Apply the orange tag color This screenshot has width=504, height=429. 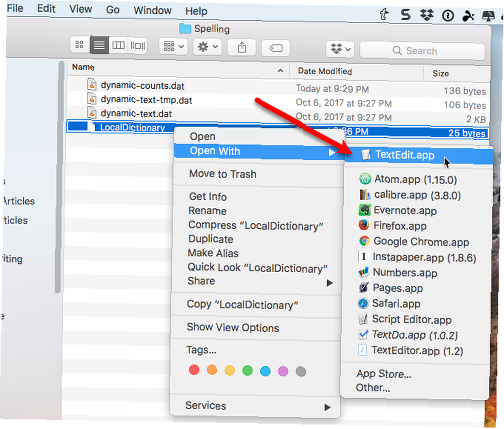(x=212, y=370)
